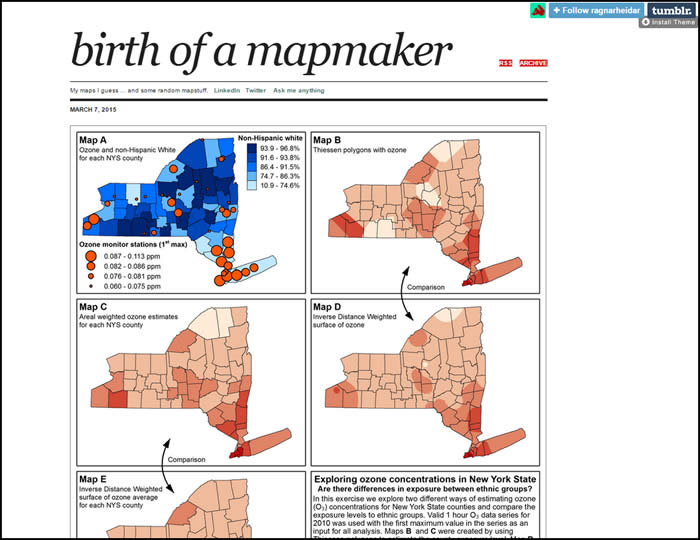Click the 'birth of a mapmaker' title
This screenshot has height=540, width=700.
coord(261,47)
